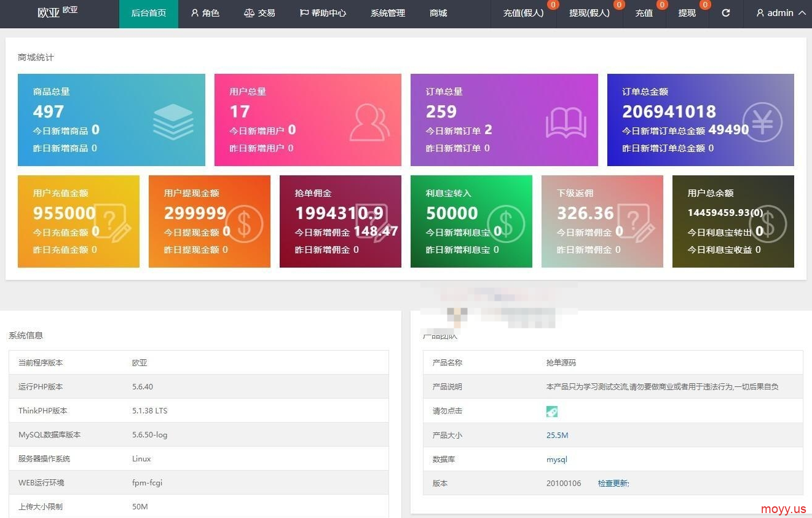
Task: Click the 今日新增订单 count 2
Action: (x=488, y=130)
